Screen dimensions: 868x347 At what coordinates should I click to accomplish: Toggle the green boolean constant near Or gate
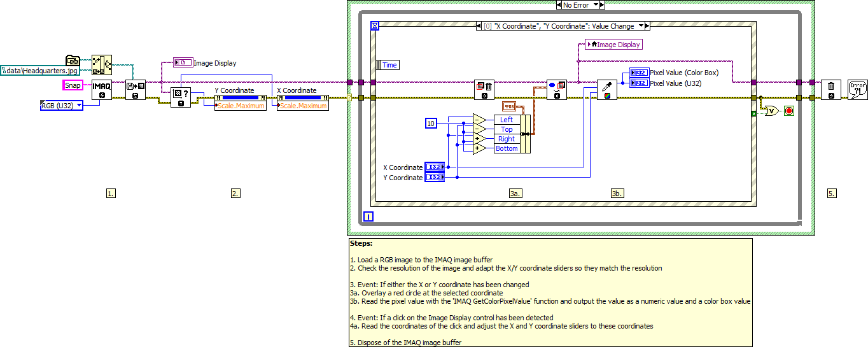[x=754, y=113]
